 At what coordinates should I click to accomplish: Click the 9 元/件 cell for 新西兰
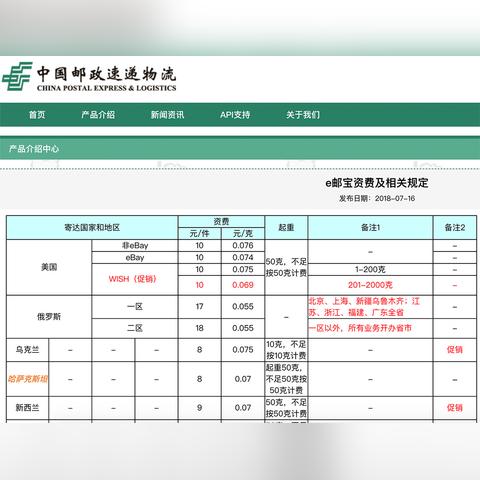click(x=200, y=408)
